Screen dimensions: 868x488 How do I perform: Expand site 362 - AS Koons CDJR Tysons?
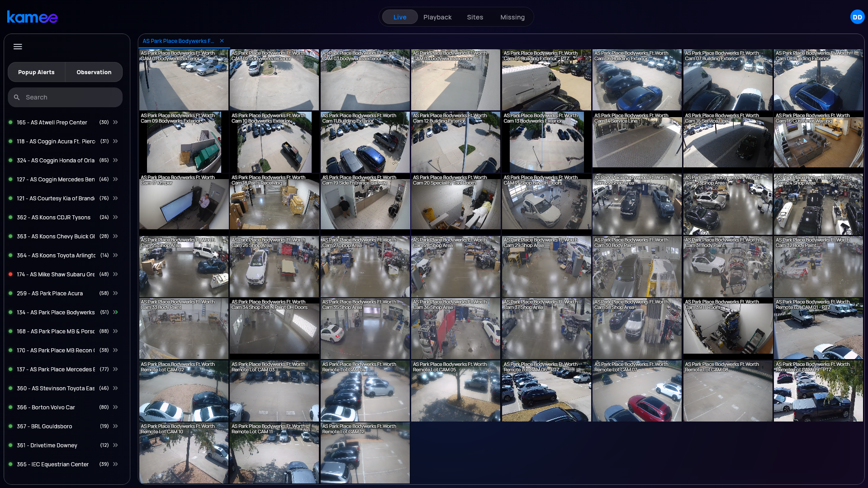tap(116, 217)
